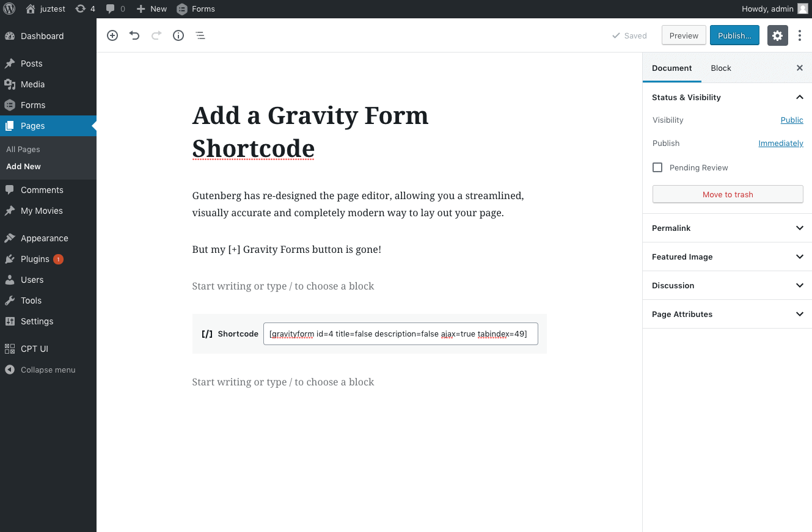Image resolution: width=812 pixels, height=532 pixels.
Task: Click the Comments bubble icon in sidebar
Action: point(10,190)
